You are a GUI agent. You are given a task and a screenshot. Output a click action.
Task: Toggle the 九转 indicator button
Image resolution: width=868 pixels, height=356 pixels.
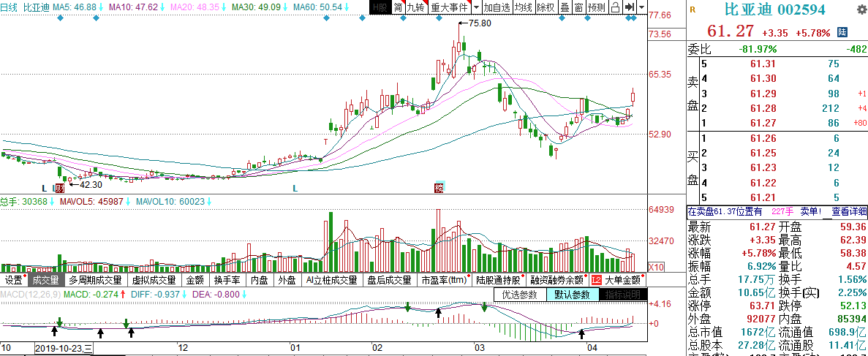[x=416, y=7]
